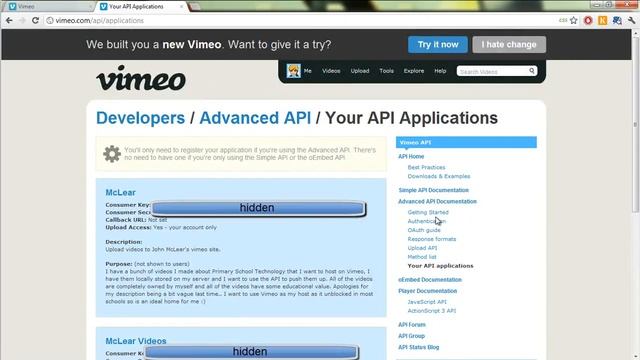Image resolution: width=640 pixels, height=360 pixels.
Task: Bookmark this page with the star icon
Action: (x=573, y=20)
